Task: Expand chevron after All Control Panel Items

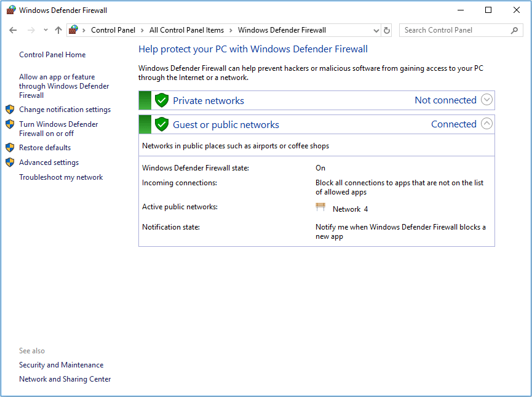Action: coord(231,30)
